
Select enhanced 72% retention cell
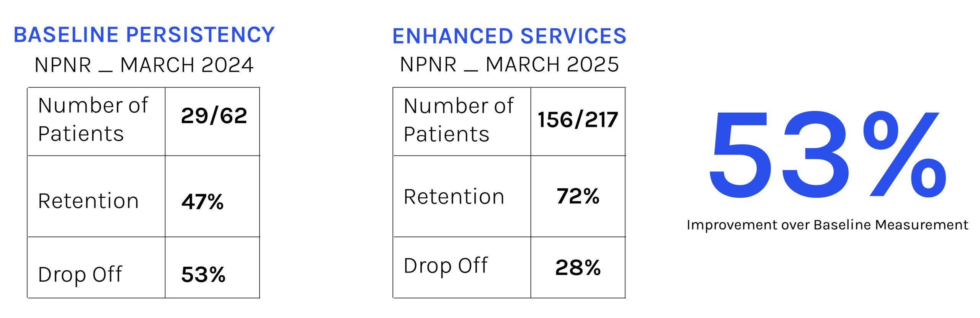(x=578, y=196)
